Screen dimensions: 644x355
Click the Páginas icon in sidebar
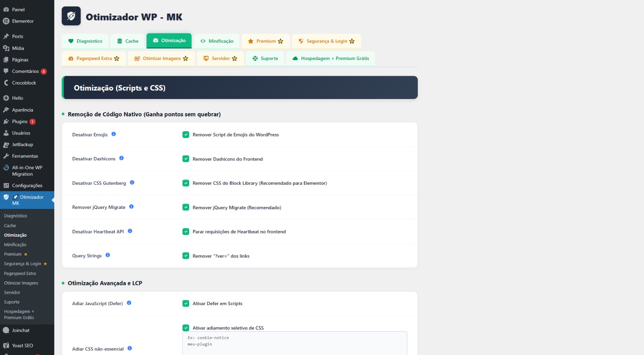pos(6,60)
